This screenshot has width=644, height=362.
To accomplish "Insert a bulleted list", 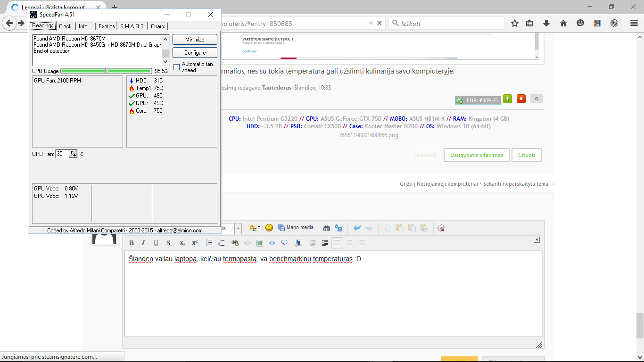I will tap(209, 243).
